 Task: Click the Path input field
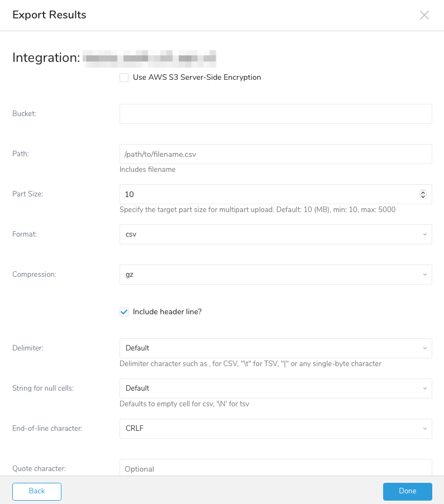(x=275, y=154)
